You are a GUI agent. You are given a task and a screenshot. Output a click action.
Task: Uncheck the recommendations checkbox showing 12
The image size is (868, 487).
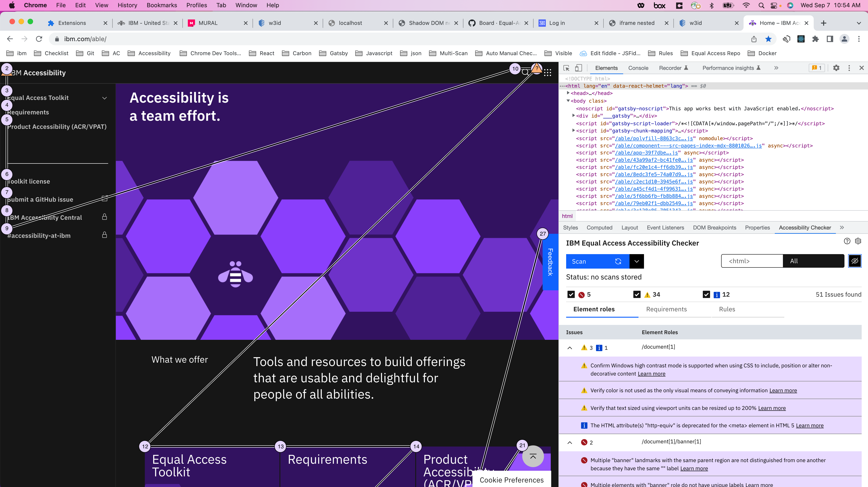pyautogui.click(x=707, y=294)
